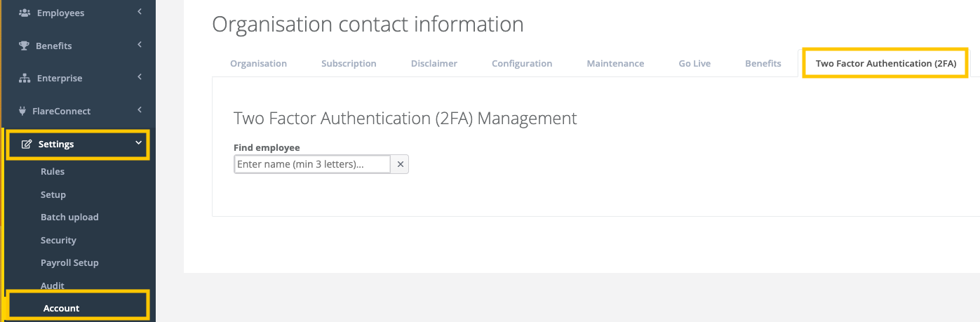
Task: Select the Configuration tab
Action: 522,63
